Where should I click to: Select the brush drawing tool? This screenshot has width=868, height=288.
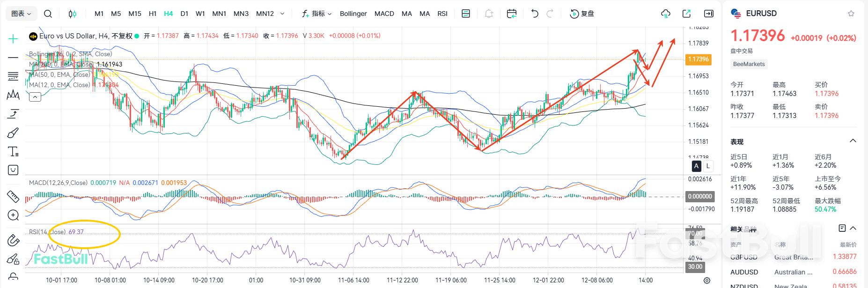pos(13,133)
